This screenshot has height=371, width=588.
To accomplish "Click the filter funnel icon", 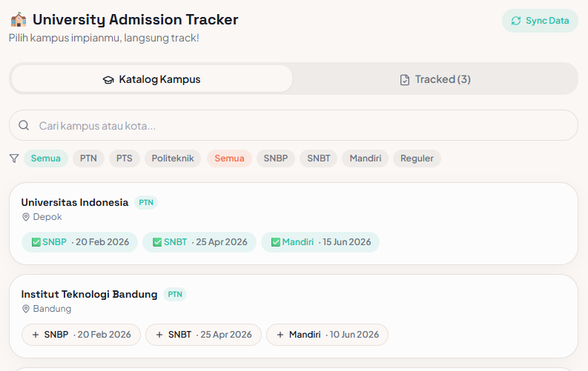I will 14,158.
